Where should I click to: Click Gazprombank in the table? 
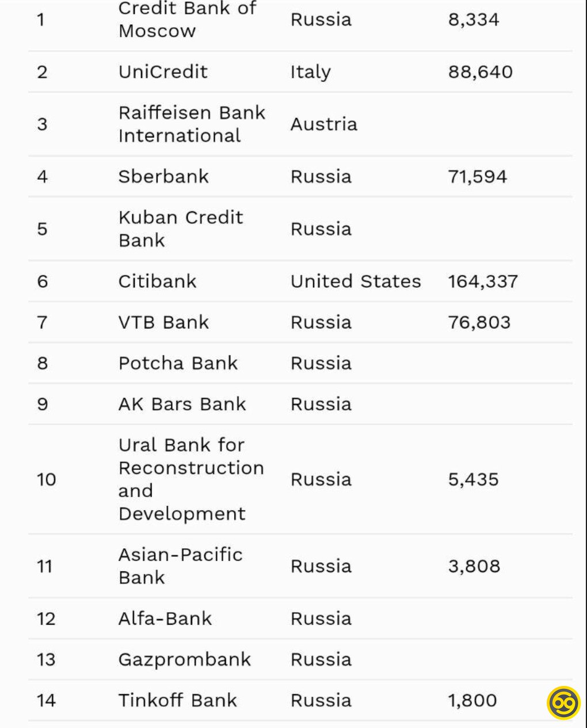point(185,659)
